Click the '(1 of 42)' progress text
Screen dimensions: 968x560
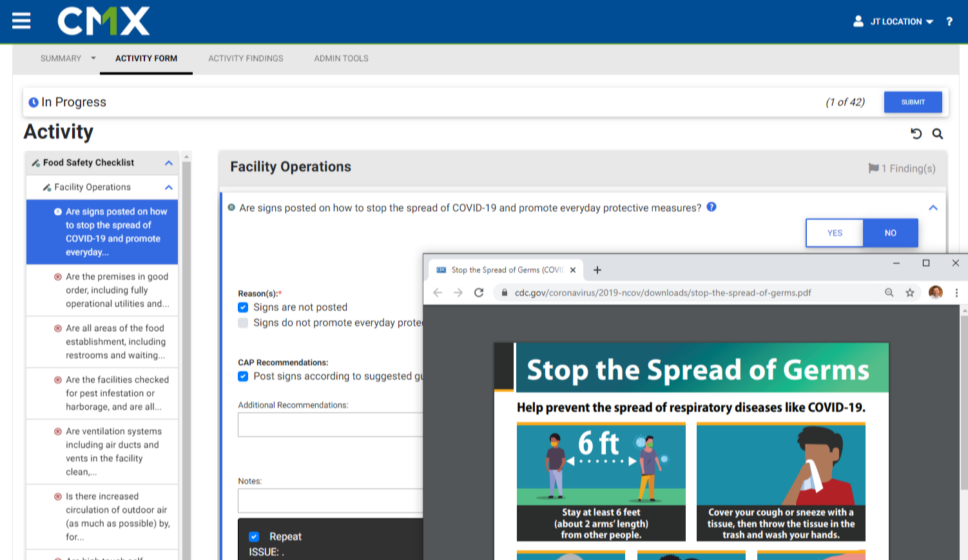pyautogui.click(x=845, y=102)
